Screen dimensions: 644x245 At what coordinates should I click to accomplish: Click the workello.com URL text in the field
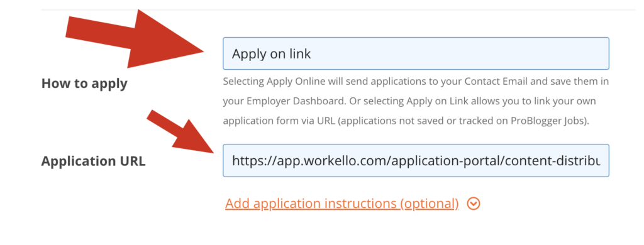click(416, 160)
